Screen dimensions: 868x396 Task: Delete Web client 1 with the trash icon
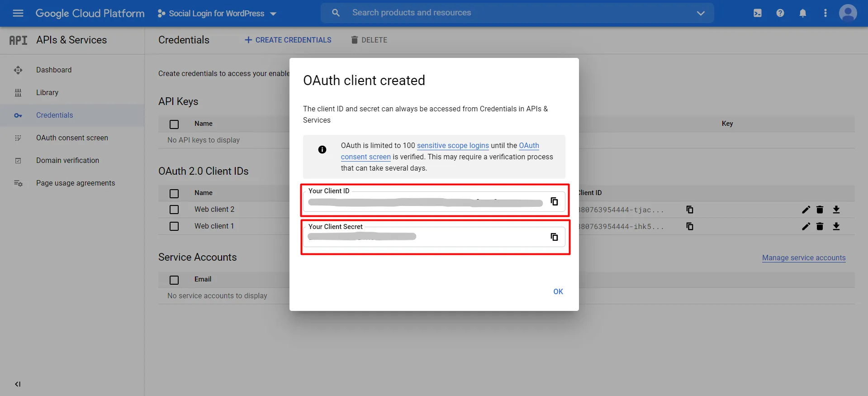[820, 226]
